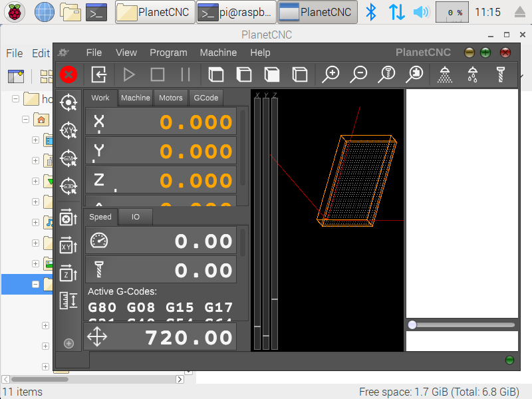532x399 pixels.
Task: Click the zoom out magnifier icon
Action: click(358, 74)
